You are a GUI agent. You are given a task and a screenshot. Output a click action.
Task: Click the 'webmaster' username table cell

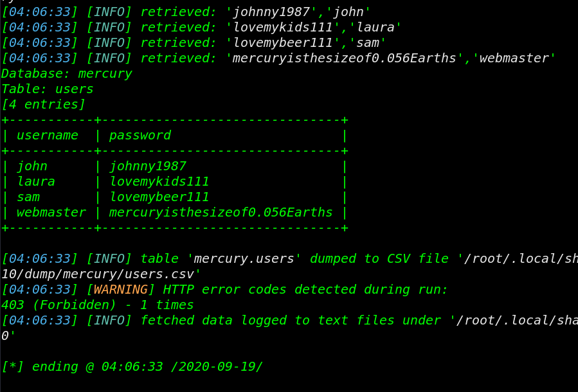51,212
